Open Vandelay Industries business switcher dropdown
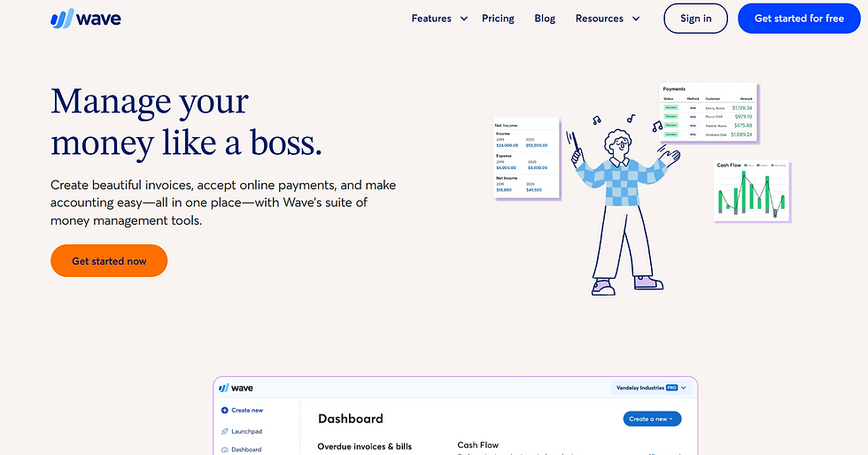The height and width of the screenshot is (455, 868). (x=651, y=388)
